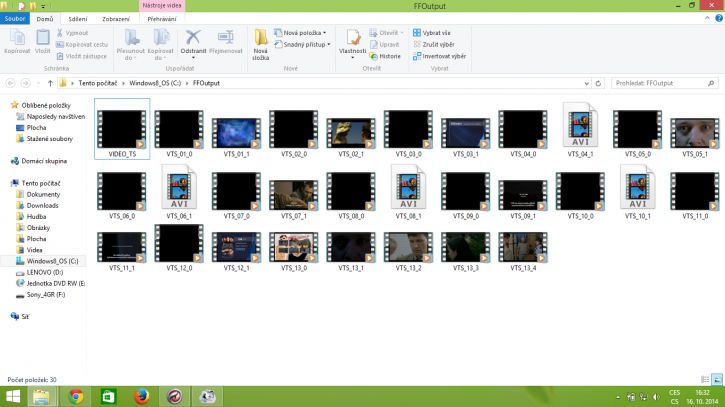Click the Windows Start button
Screen dimensions: 725x407
click(x=13, y=396)
